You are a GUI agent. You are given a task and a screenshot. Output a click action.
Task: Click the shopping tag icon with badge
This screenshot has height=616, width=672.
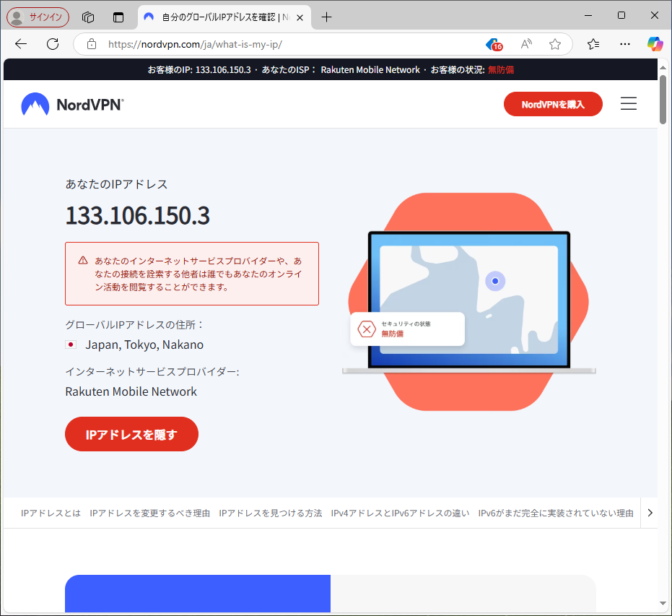[x=494, y=44]
